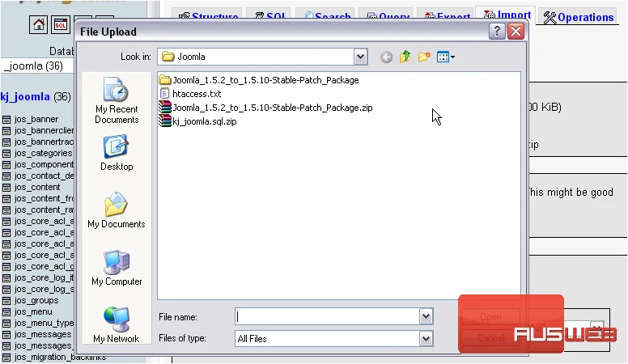Open the jos_groups table
This screenshot has height=364, width=628.
[x=36, y=301]
